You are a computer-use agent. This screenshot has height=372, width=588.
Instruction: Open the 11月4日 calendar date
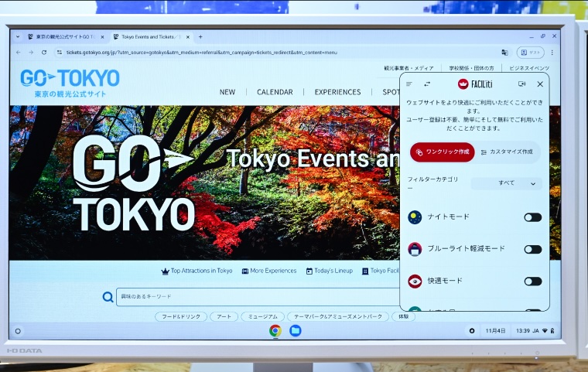coord(495,331)
